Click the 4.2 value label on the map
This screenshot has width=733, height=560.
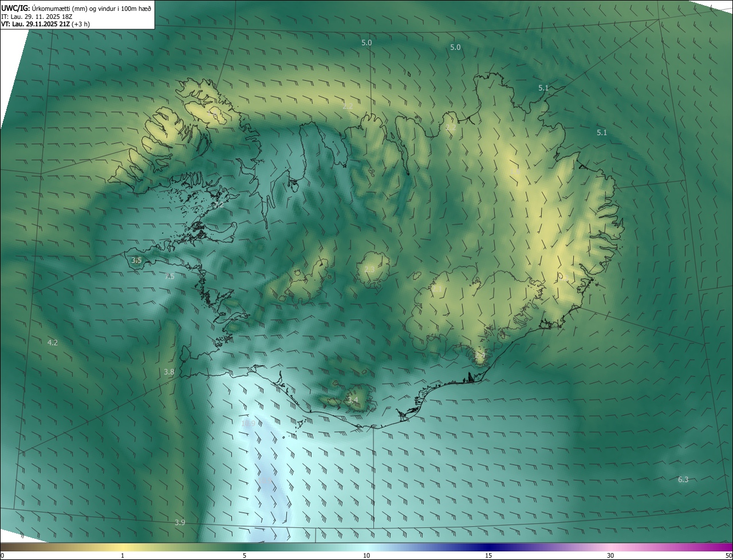pyautogui.click(x=52, y=342)
